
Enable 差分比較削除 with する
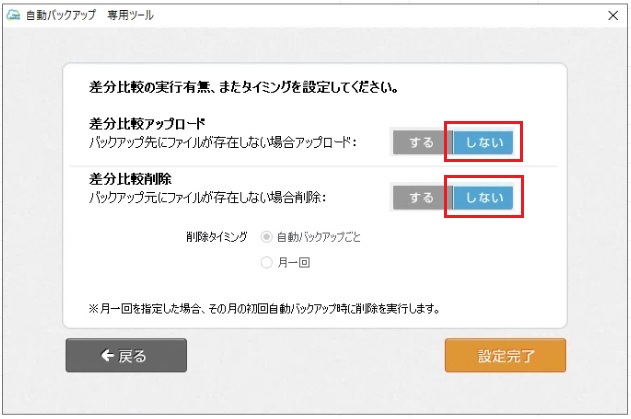(422, 198)
